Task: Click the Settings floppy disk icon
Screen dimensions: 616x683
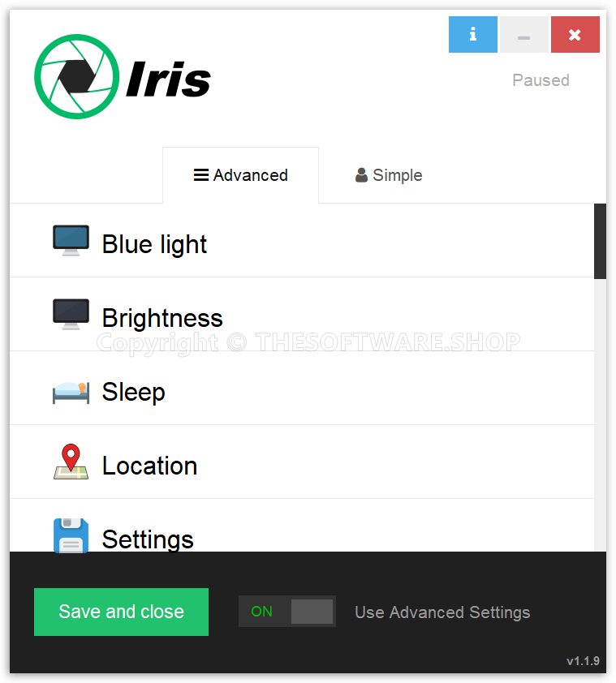Action: tap(71, 535)
